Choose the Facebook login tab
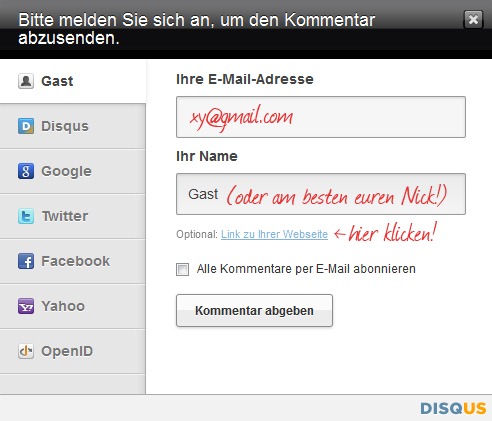This screenshot has width=492, height=421. coord(73,261)
